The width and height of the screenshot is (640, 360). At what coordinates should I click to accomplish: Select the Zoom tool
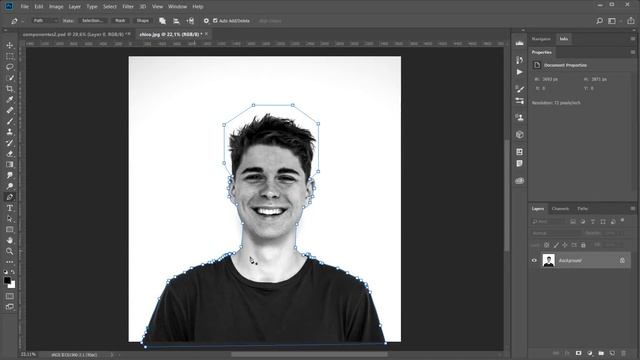point(10,251)
